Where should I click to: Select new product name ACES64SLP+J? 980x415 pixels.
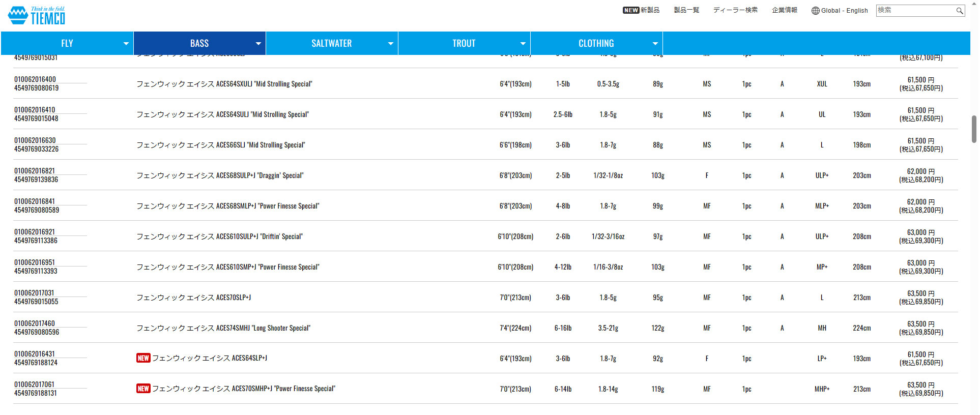pos(210,358)
